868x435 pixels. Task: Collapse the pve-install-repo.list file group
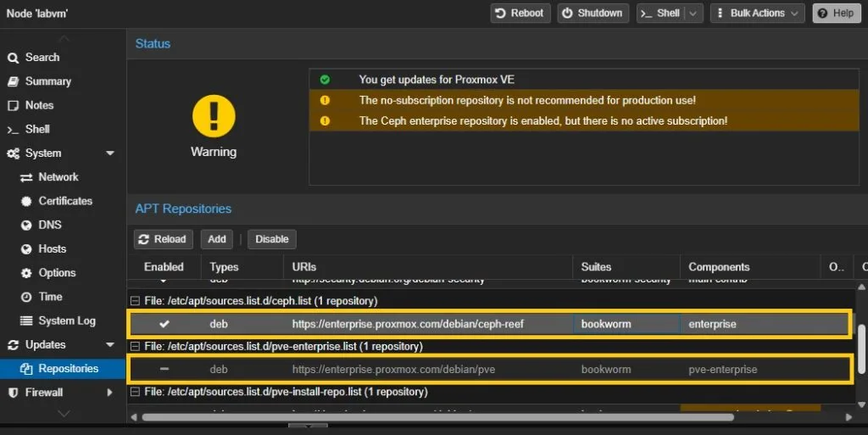tap(135, 392)
